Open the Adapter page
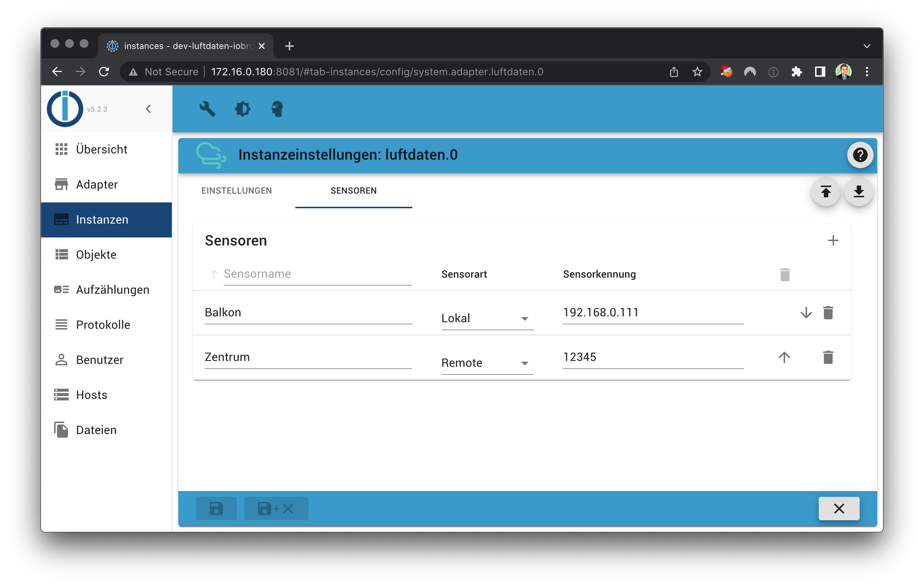This screenshot has width=924, height=586. (x=106, y=184)
